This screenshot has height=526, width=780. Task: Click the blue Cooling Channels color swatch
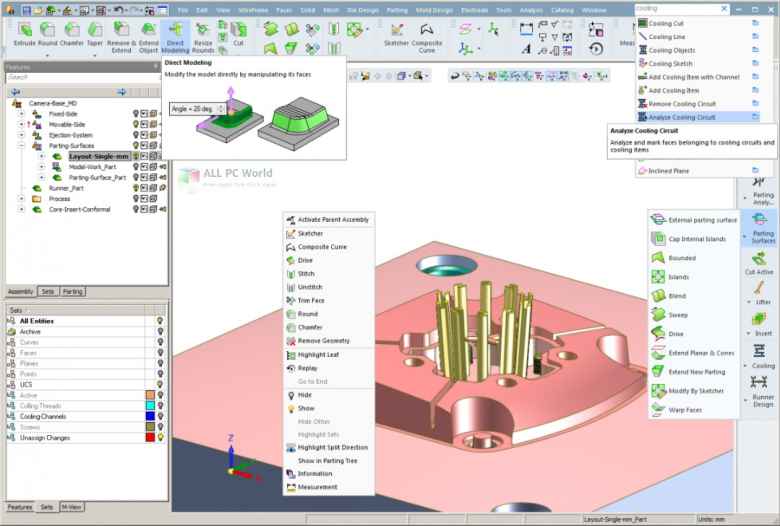click(149, 416)
